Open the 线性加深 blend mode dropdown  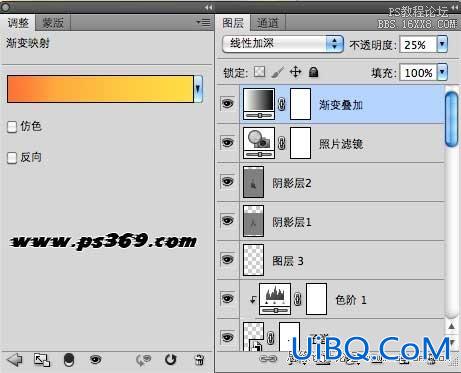[x=283, y=43]
